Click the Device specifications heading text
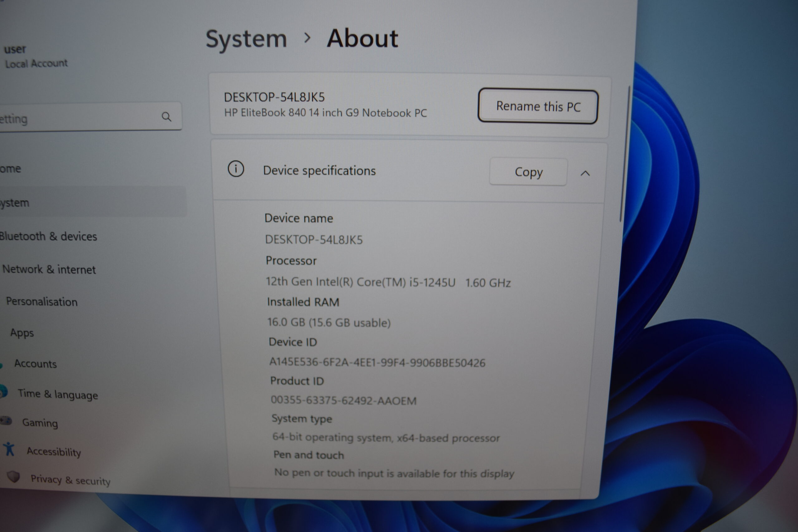Image resolution: width=798 pixels, height=532 pixels. [x=319, y=171]
